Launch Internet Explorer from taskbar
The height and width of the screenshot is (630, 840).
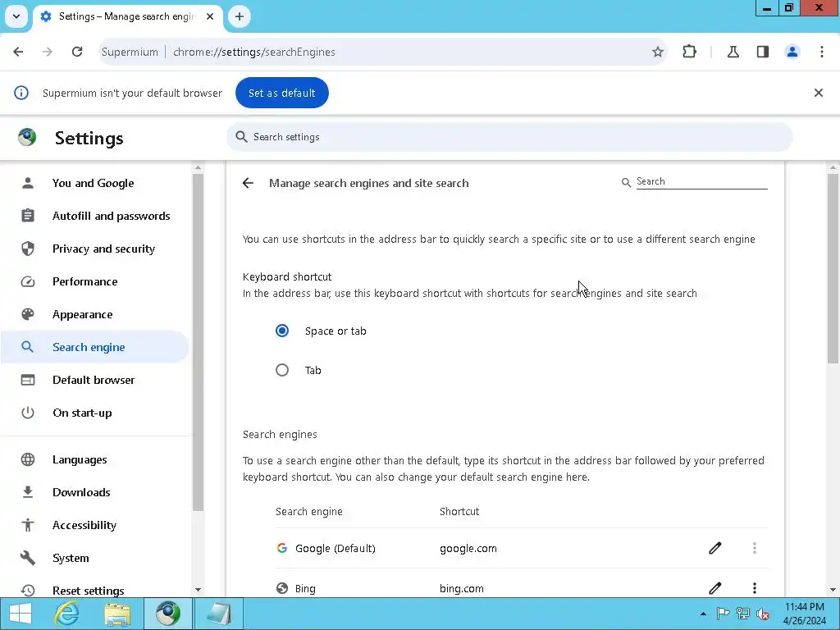point(67,614)
